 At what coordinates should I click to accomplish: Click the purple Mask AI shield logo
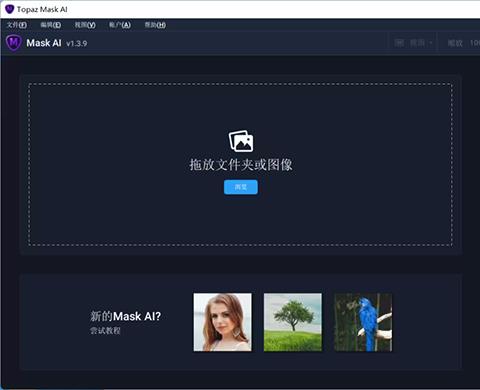click(14, 43)
